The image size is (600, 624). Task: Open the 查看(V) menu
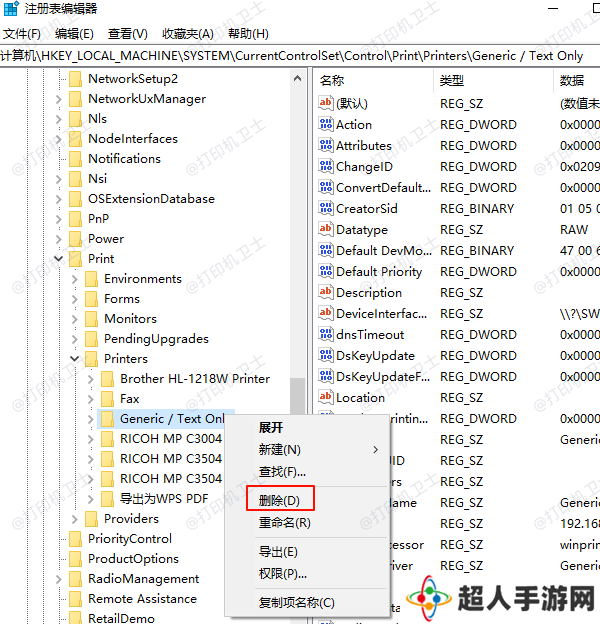pos(128,34)
